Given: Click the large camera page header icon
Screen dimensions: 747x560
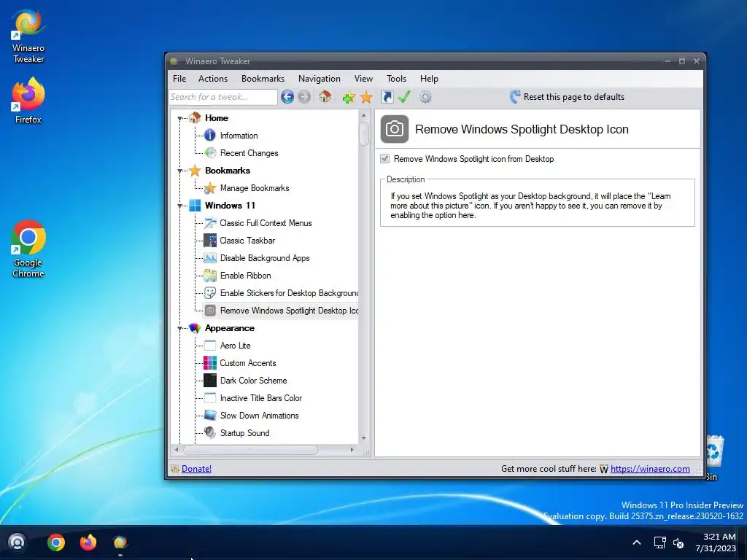Looking at the screenshot, I should [x=395, y=129].
